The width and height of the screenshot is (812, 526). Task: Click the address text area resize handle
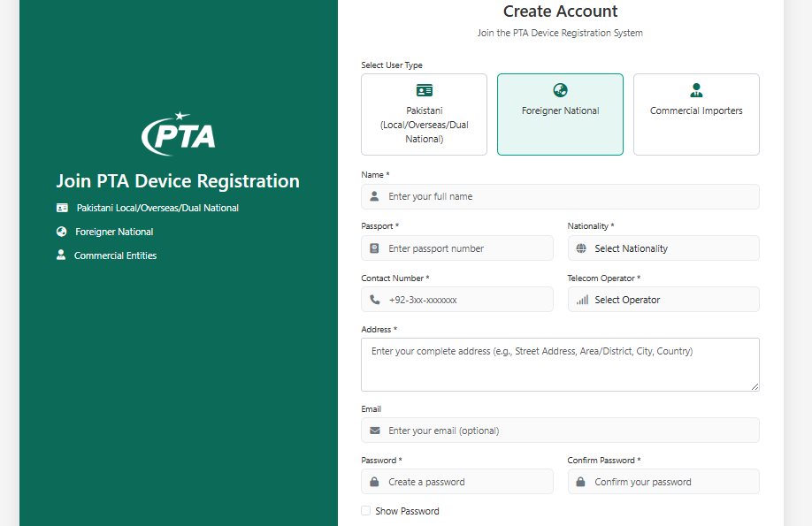coord(755,386)
